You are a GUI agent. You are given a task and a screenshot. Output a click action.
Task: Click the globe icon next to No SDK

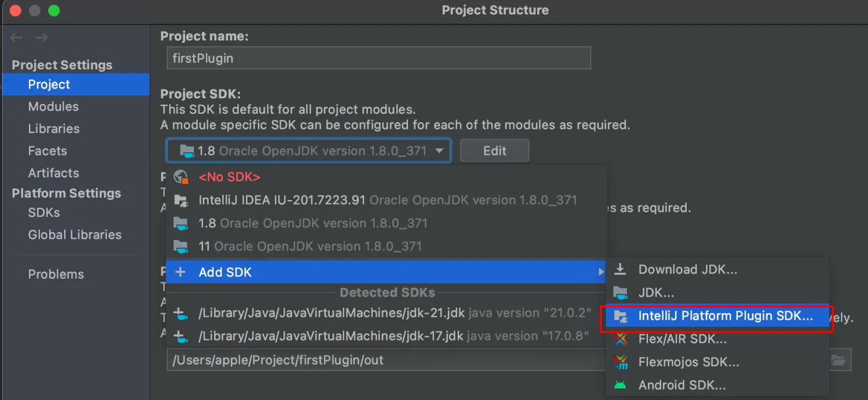click(181, 177)
